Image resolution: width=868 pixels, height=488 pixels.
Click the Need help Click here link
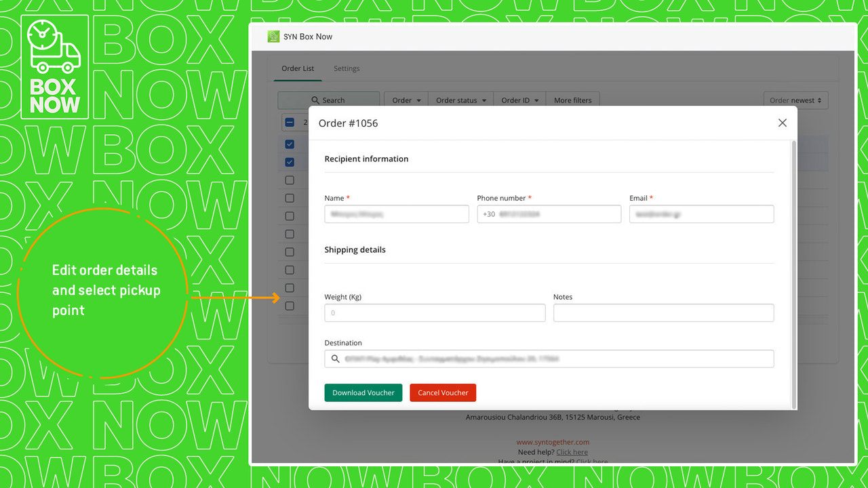pos(572,451)
